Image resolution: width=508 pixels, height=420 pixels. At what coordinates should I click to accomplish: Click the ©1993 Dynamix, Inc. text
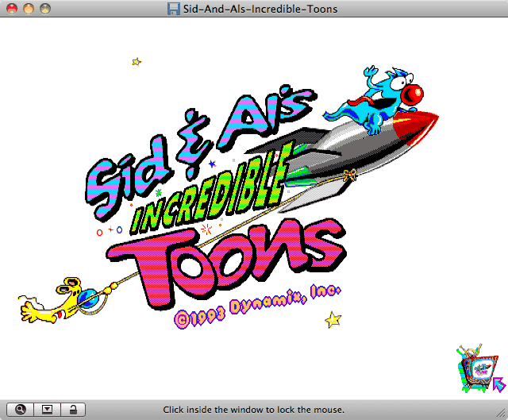tap(257, 306)
